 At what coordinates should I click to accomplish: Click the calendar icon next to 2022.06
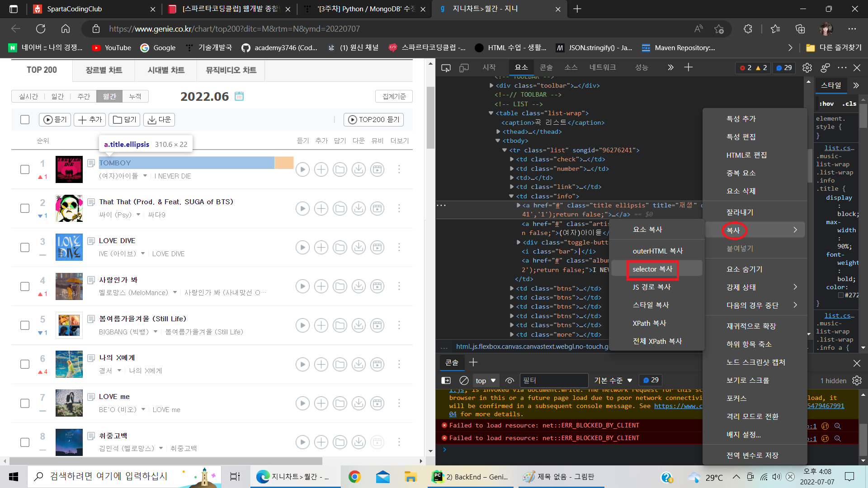[239, 96]
